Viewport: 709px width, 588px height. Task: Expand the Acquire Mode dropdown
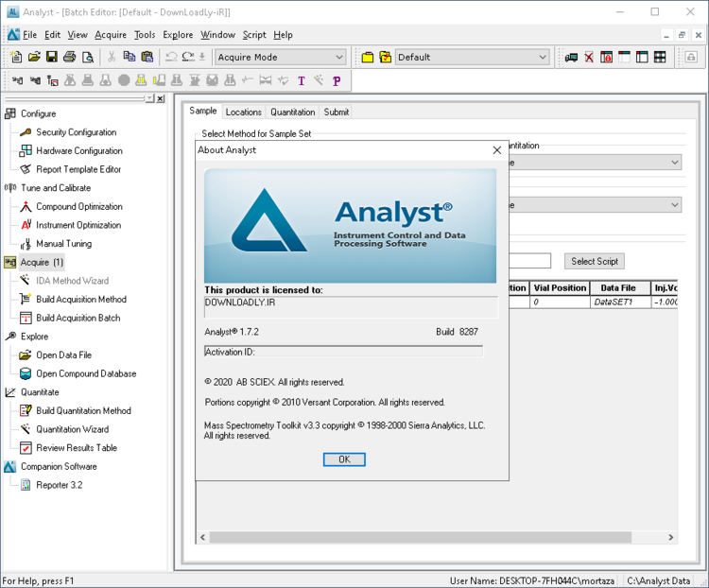(339, 57)
